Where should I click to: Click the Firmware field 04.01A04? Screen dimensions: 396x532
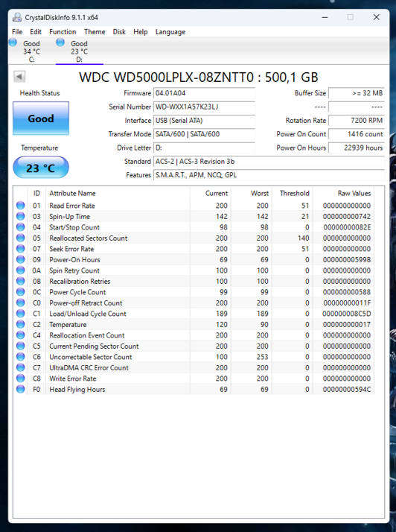(204, 93)
